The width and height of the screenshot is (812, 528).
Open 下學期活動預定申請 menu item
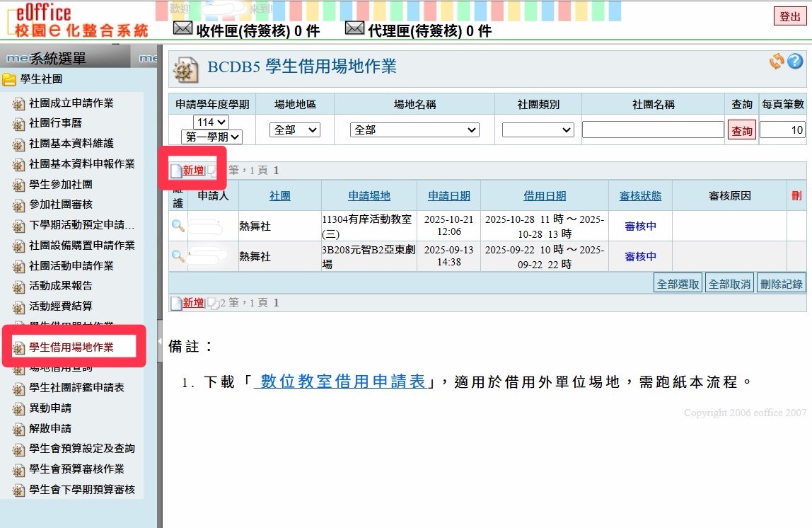pos(82,225)
